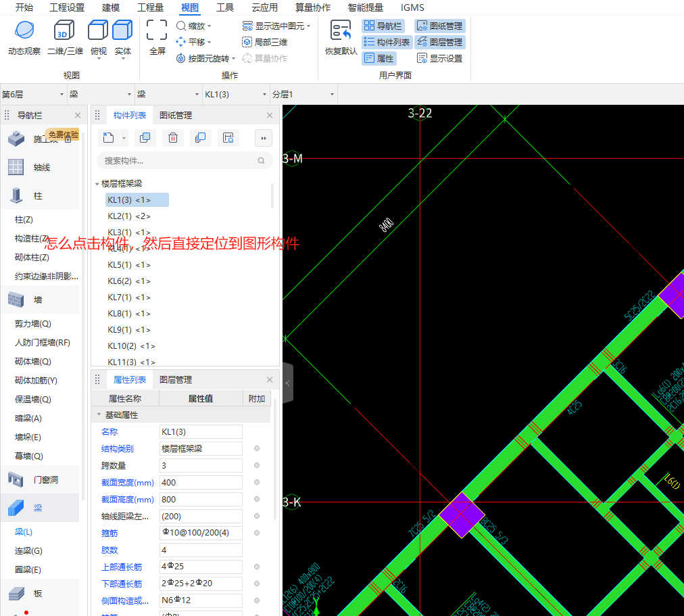Expand more tools with the double-arrow button
Viewport: 684px width, 616px height.
(x=264, y=139)
